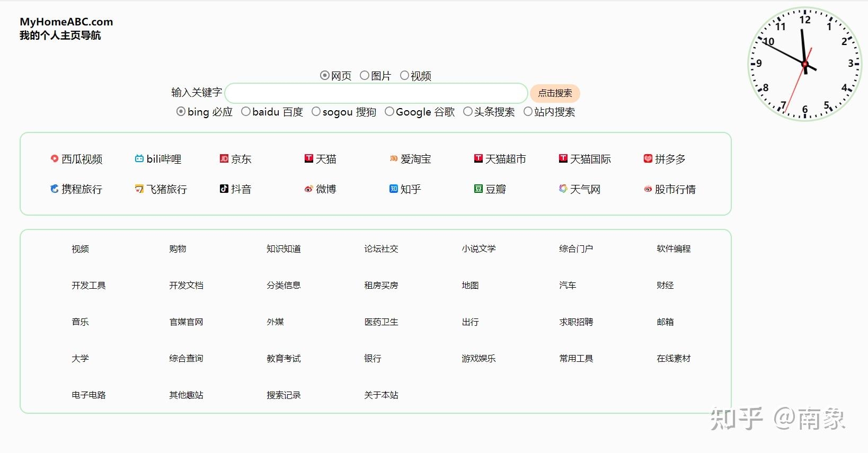868x453 pixels.
Task: Click the 携程旅行 icon
Action: pyautogui.click(x=55, y=189)
